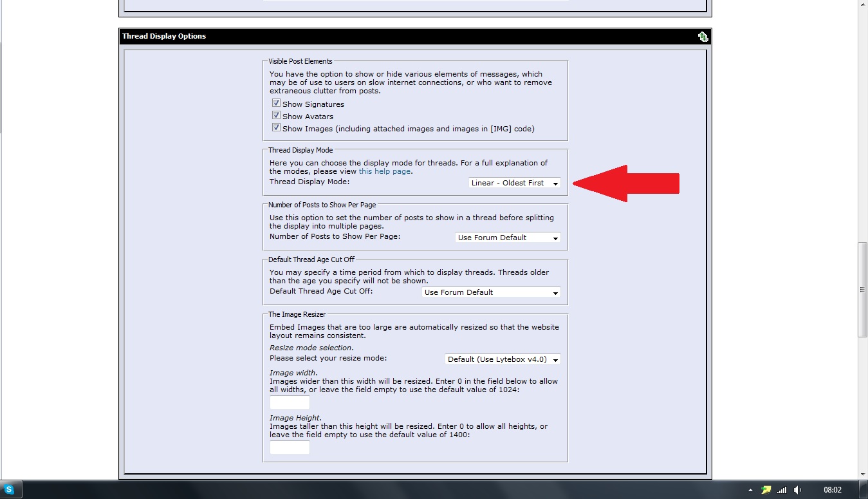Open the Default Thread Age Cut Off dropdown
Viewport: 868px width, 499px height.
(x=491, y=292)
